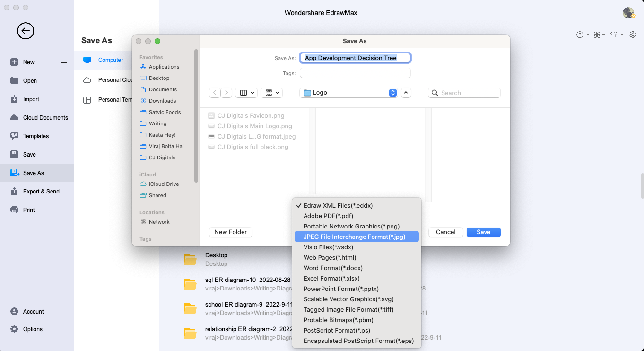Screen dimensions: 644x351
Task: Edit the Save As file name field
Action: [x=355, y=58]
